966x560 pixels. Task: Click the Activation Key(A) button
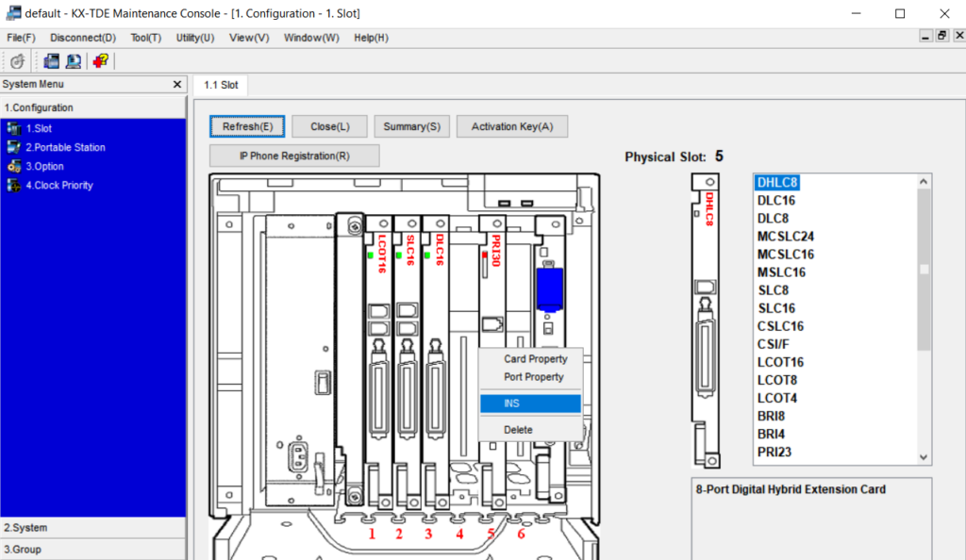(511, 126)
